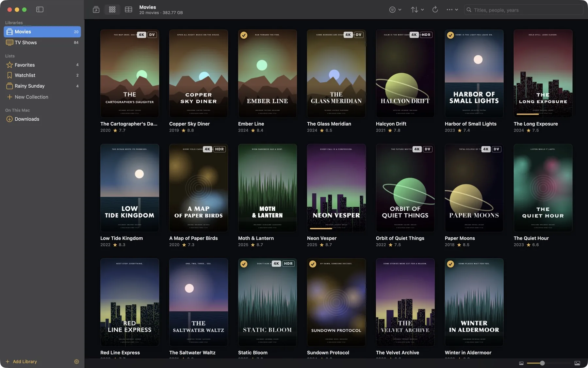588x368 pixels.
Task: Click the Favorites star icon in the sidebar
Action: [9, 65]
